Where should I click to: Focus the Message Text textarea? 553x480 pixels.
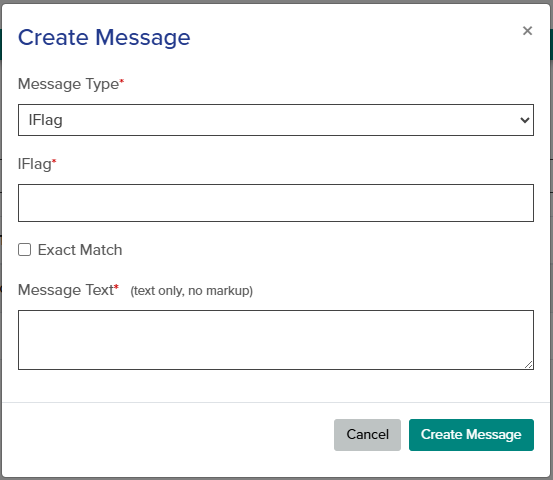276,340
